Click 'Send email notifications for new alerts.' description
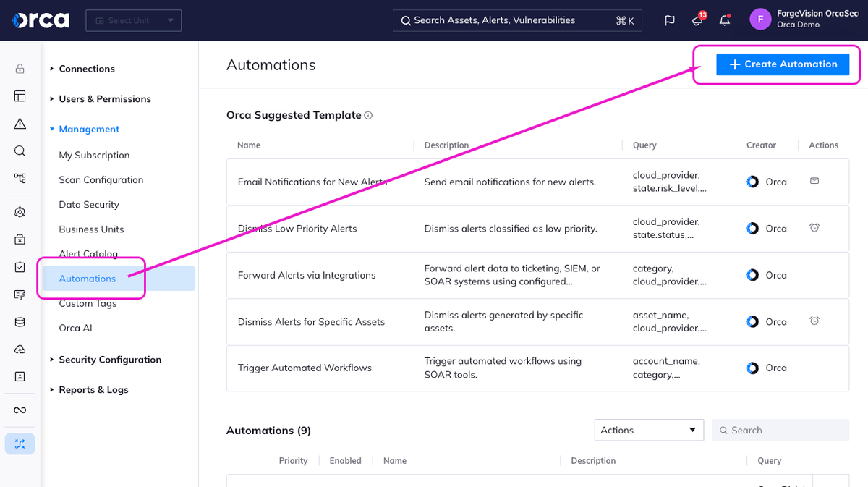The width and height of the screenshot is (868, 487). click(x=510, y=182)
